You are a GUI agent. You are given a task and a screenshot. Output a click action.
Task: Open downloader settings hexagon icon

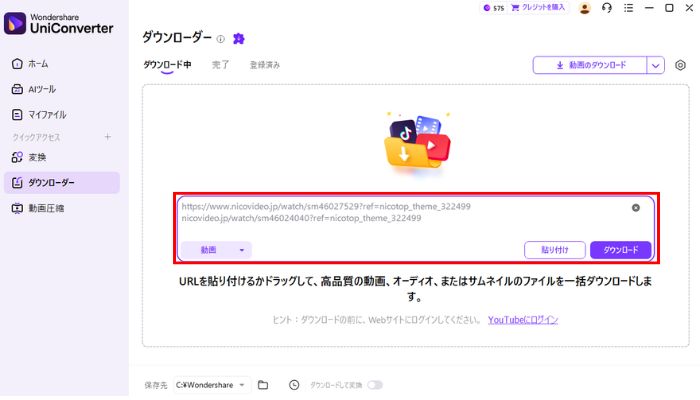point(680,65)
